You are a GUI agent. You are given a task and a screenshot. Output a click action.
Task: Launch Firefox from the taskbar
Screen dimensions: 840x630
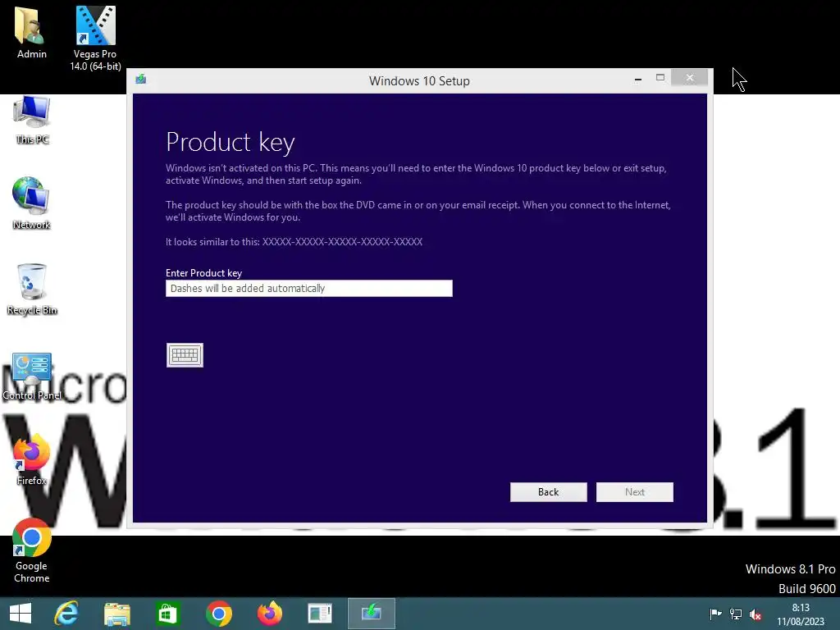[x=269, y=614]
